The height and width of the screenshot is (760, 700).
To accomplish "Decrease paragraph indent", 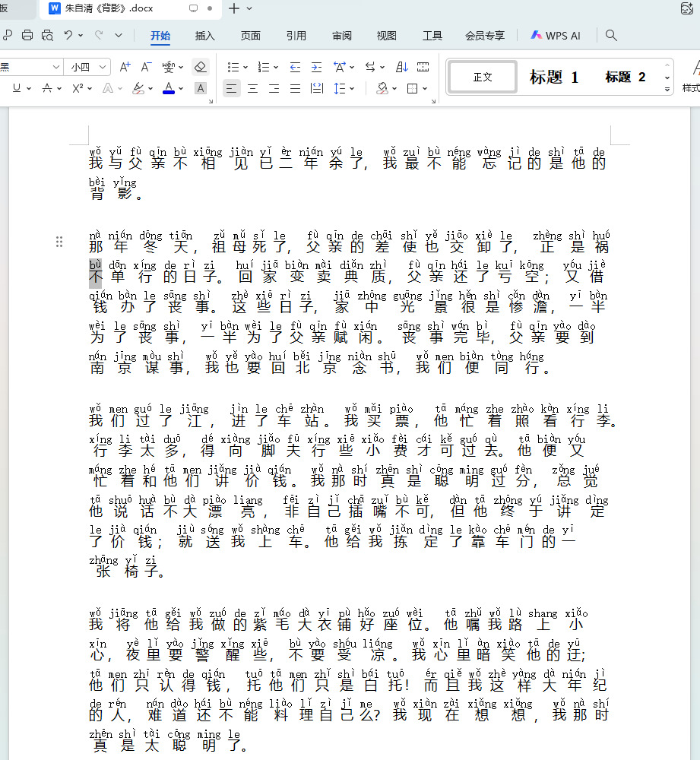I will [x=295, y=68].
